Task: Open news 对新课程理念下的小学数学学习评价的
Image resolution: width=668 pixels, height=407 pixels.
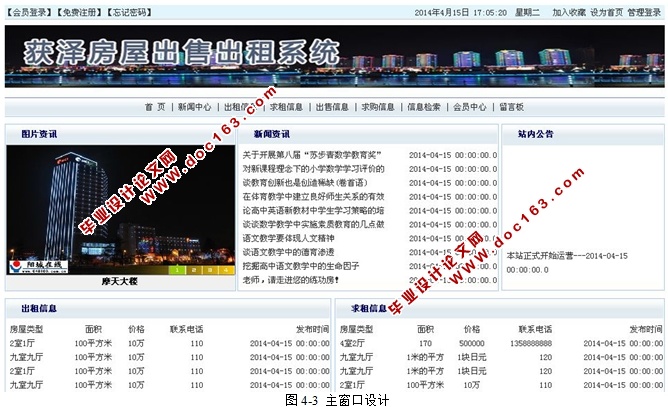Action: coord(314,169)
